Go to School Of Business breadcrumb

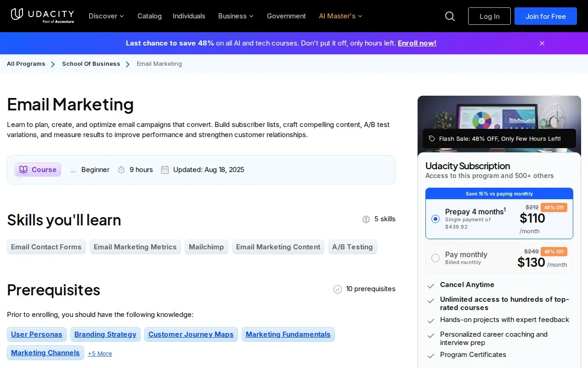tap(91, 64)
